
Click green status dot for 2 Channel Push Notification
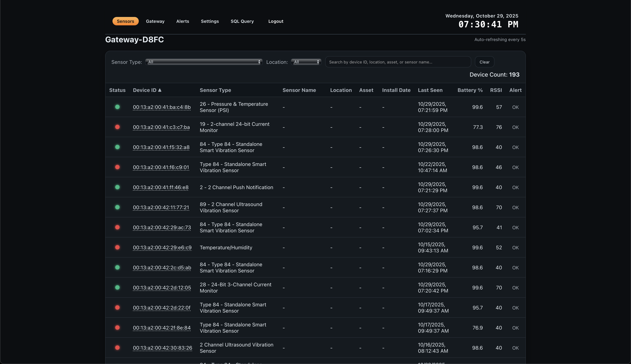pyautogui.click(x=117, y=187)
